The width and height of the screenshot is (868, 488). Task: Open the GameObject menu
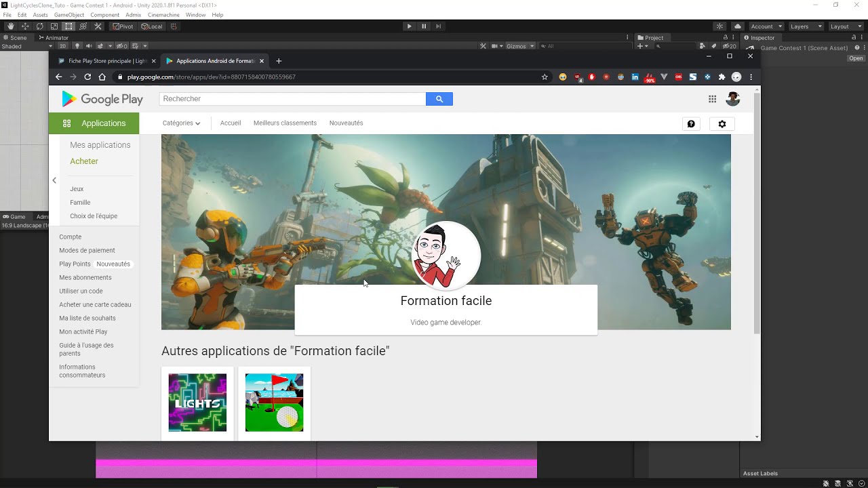69,15
